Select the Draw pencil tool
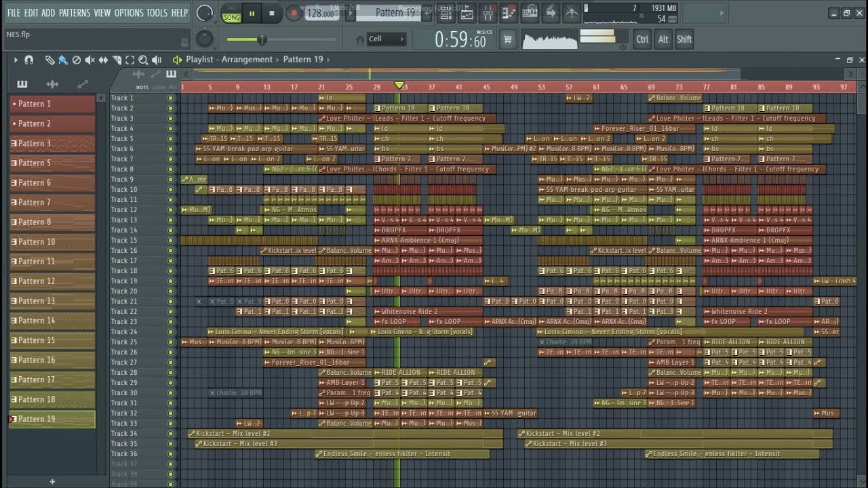The height and width of the screenshot is (488, 868). [x=50, y=60]
